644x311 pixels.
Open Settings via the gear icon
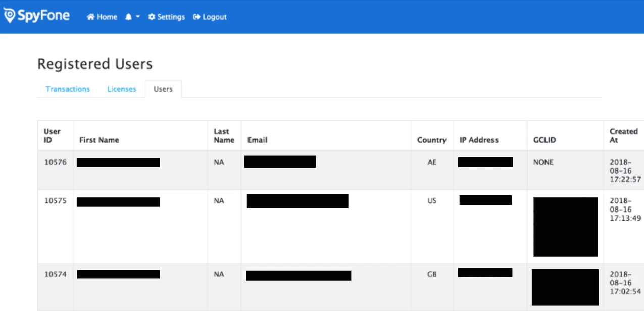(x=152, y=17)
